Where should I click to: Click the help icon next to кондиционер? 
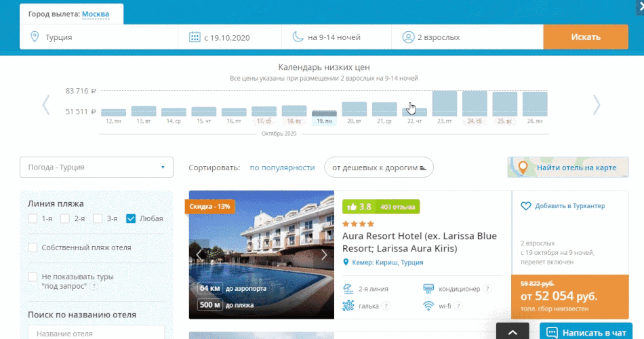point(487,289)
